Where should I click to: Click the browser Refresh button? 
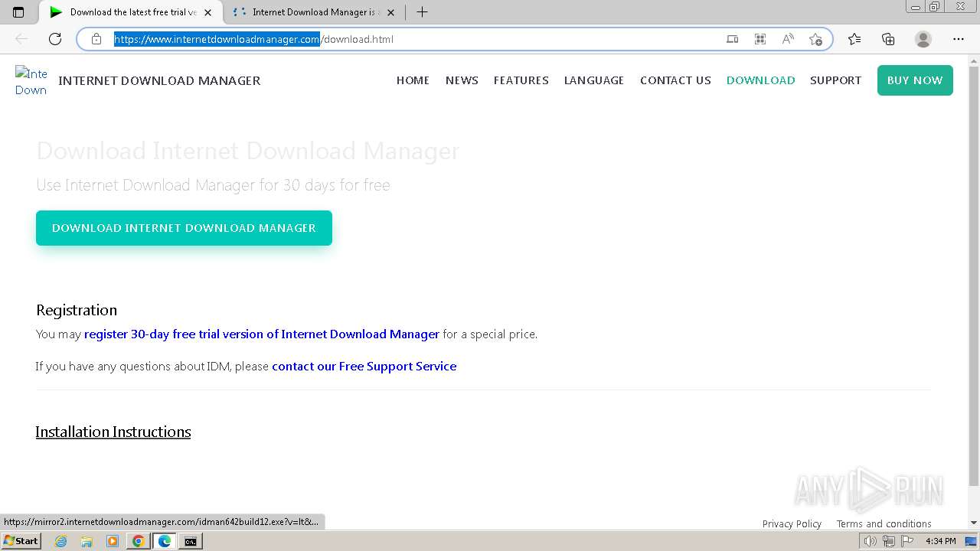coord(55,39)
